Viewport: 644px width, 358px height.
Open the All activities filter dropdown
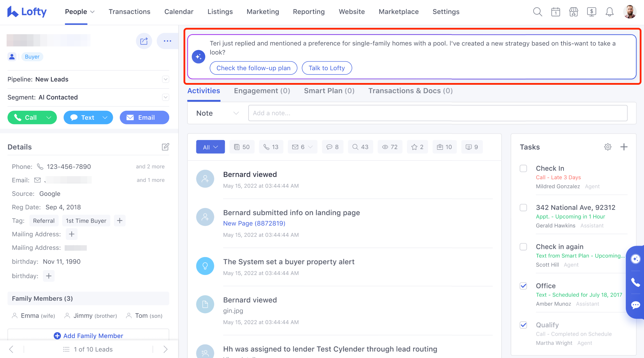point(210,147)
